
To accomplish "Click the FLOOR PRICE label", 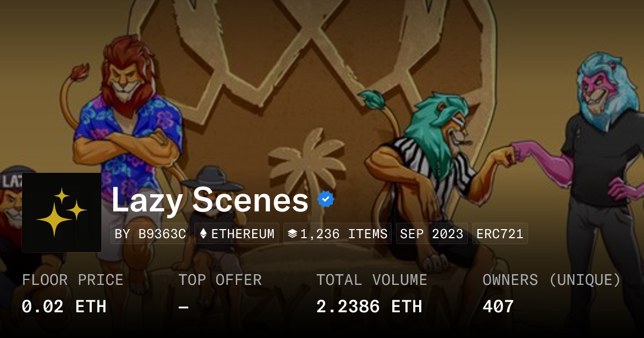I will pos(72,280).
